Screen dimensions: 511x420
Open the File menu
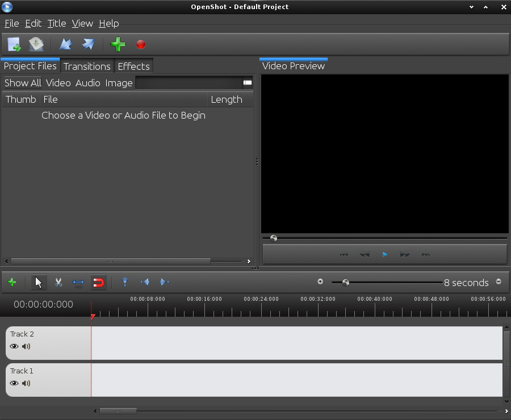12,23
